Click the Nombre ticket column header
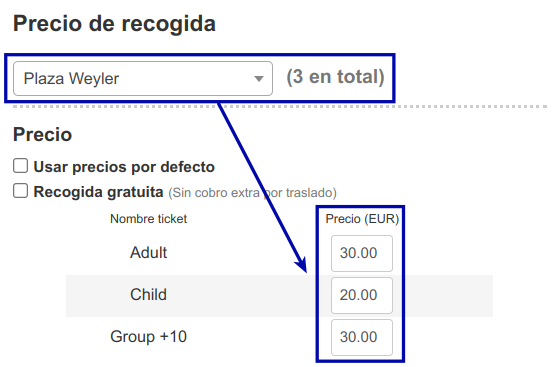Screen dimensions: 559x367 (148, 219)
